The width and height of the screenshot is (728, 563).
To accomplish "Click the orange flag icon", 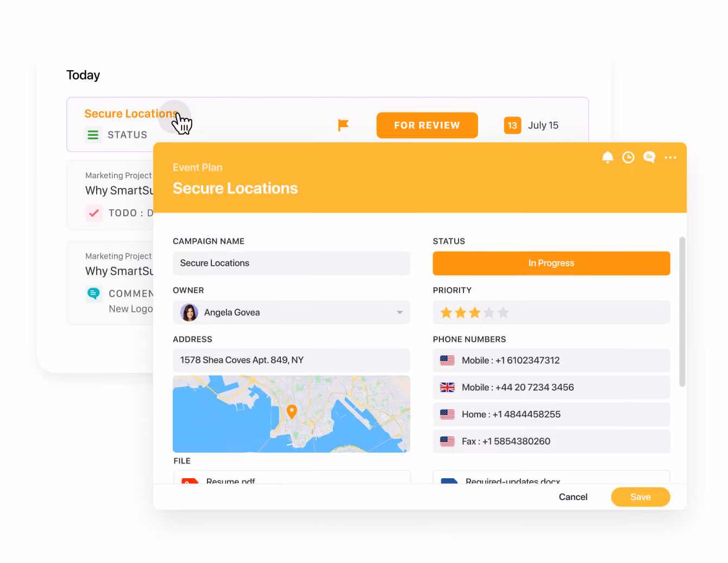I will click(343, 126).
